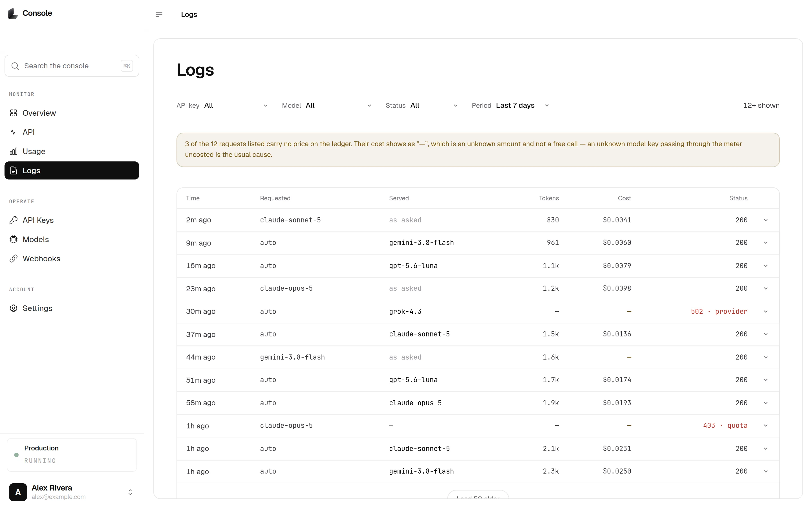This screenshot has height=508, width=812.
Task: Click the Overview grid icon
Action: (x=14, y=113)
